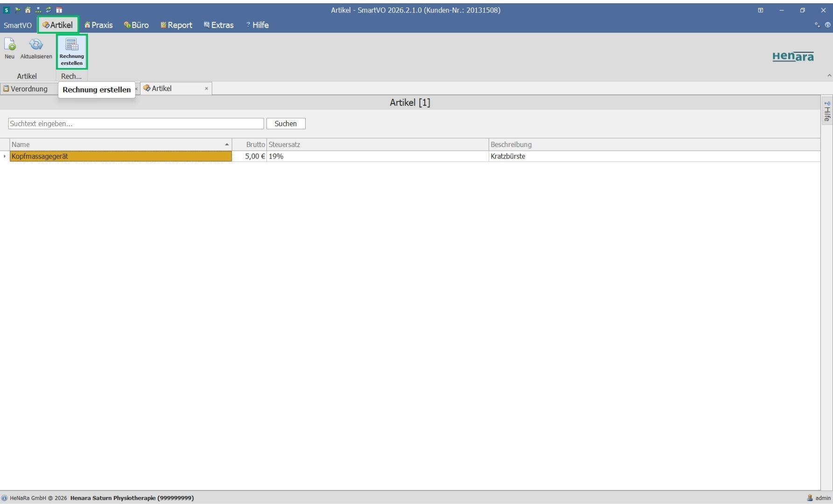Open the vertical Hilfe side panel
This screenshot has height=504, width=833.
pyautogui.click(x=827, y=112)
